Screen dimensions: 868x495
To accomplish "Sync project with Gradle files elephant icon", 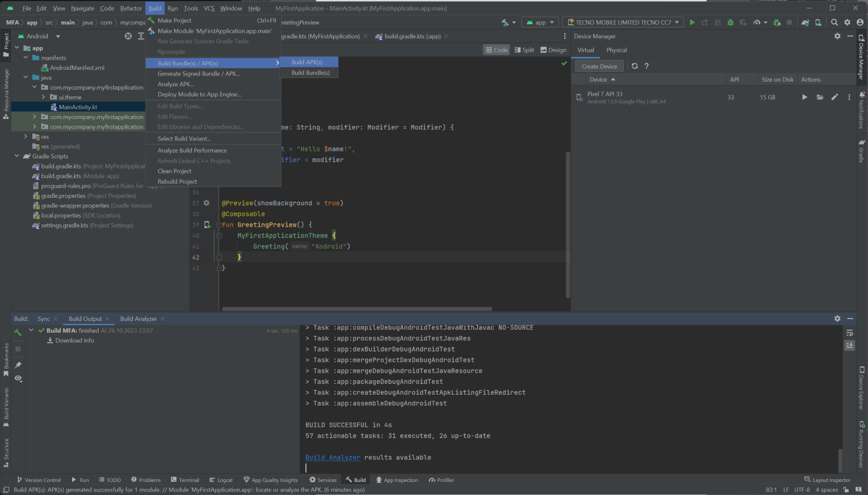I will click(805, 23).
